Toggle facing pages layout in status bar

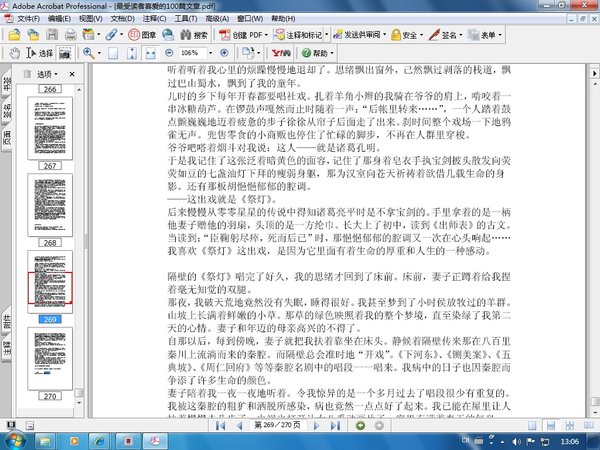pos(589,426)
